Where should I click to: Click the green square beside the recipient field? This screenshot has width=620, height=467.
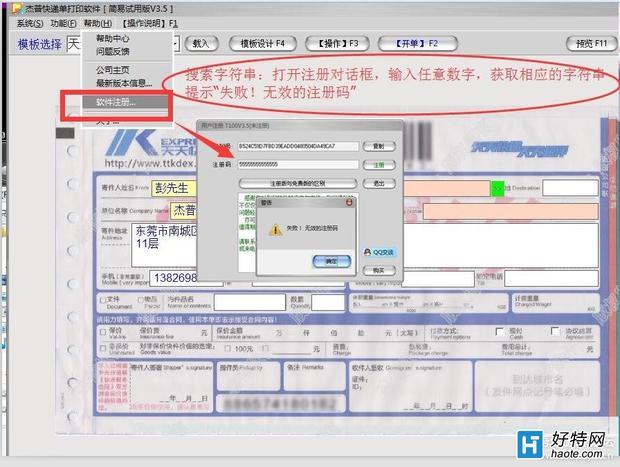[497, 189]
